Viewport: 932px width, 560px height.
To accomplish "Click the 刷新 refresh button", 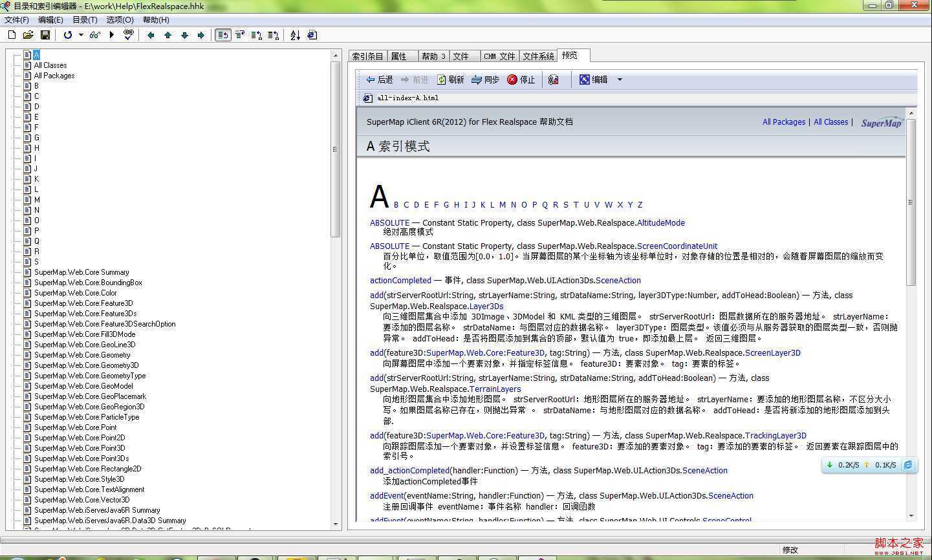I will tap(450, 80).
